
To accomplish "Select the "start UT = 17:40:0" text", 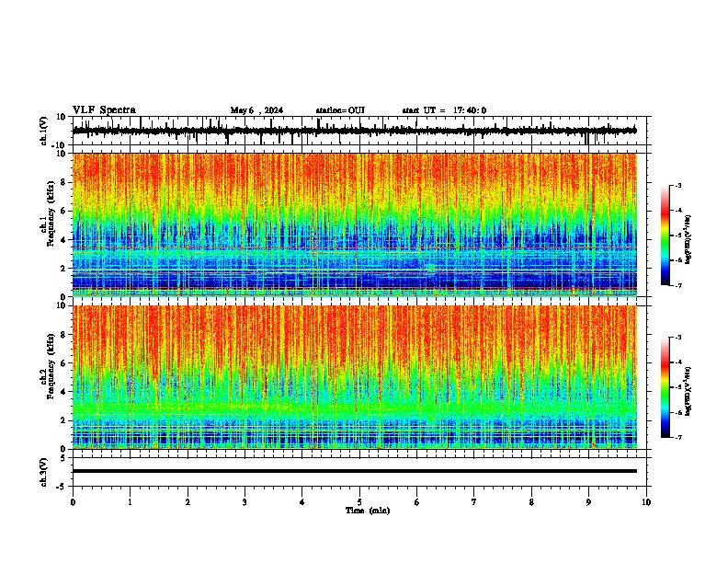I will point(444,110).
